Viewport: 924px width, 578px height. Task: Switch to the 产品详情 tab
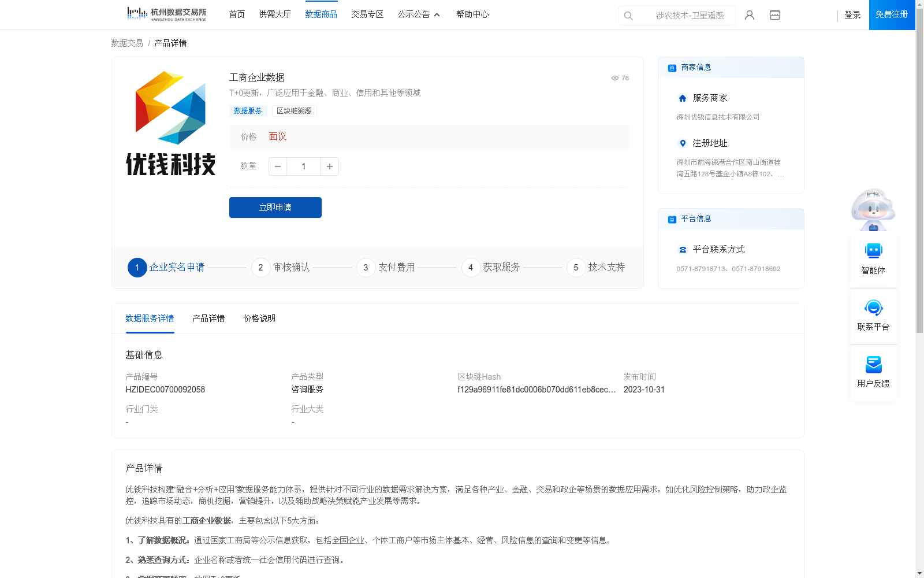208,318
